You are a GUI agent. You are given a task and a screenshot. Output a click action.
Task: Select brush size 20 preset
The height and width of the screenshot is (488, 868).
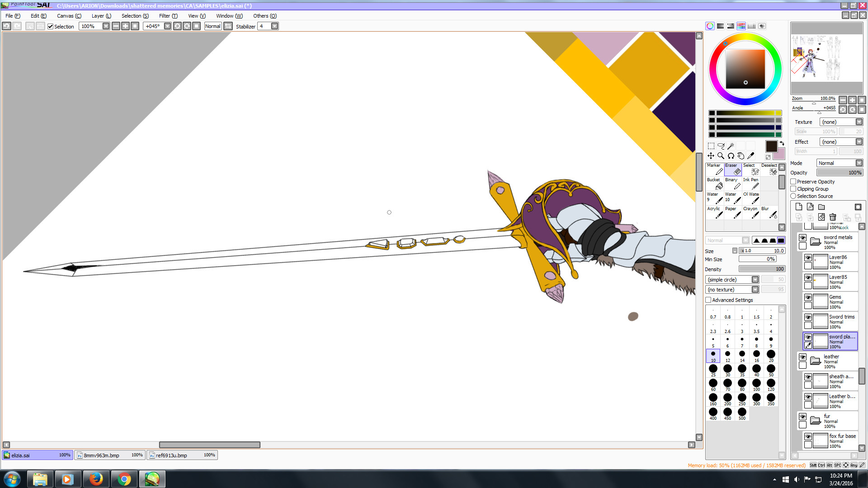tap(771, 355)
